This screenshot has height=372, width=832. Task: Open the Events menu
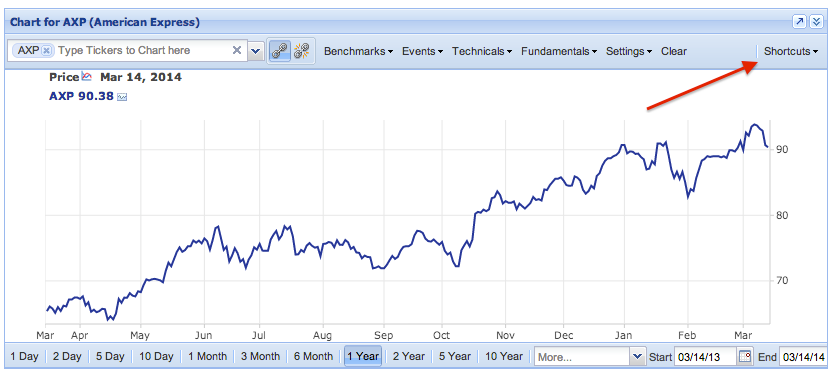422,51
